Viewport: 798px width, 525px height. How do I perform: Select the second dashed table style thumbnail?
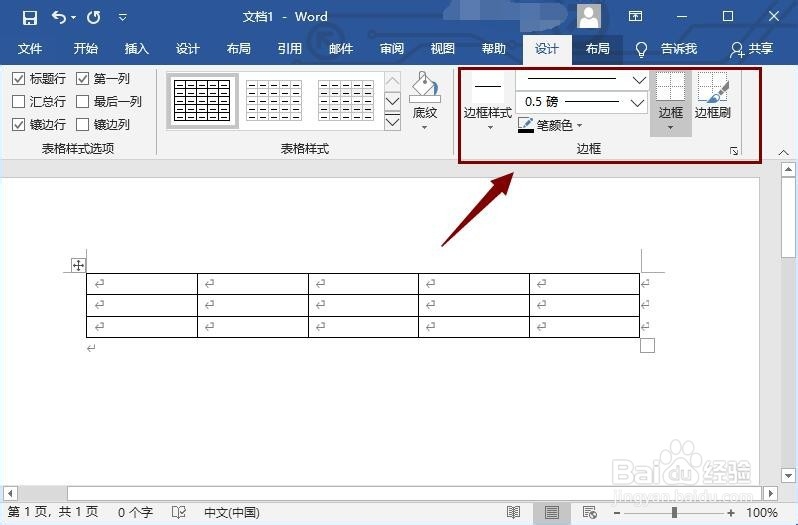point(274,101)
